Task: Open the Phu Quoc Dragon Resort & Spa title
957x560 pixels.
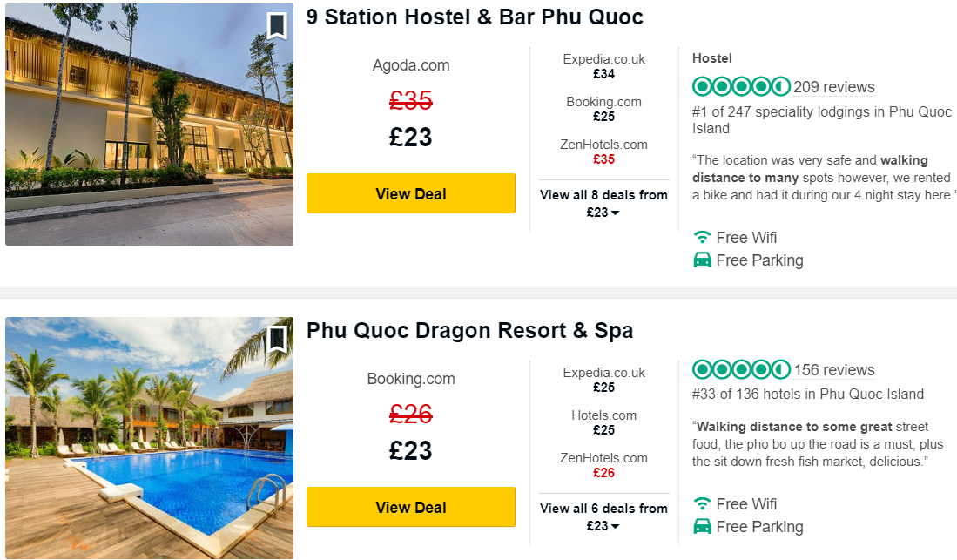Action: click(x=470, y=330)
